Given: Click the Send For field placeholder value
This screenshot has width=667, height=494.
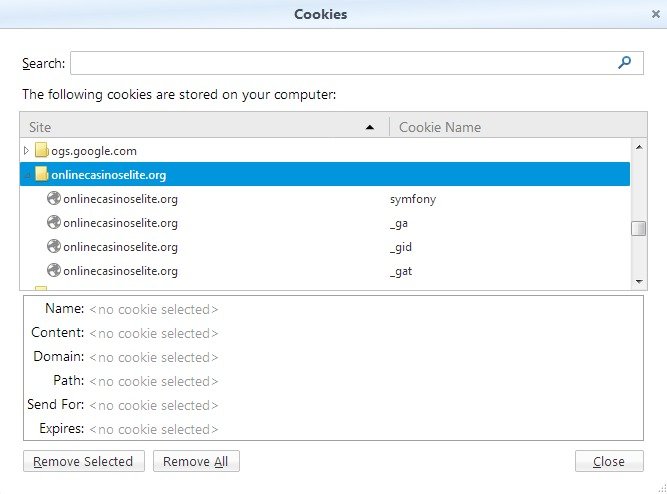Looking at the screenshot, I should pyautogui.click(x=154, y=405).
